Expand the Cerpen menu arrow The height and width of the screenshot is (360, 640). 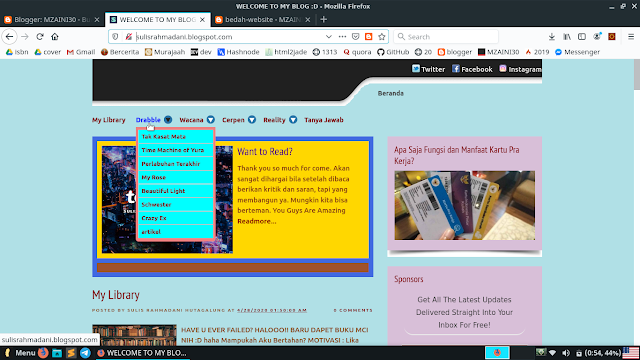pos(252,120)
